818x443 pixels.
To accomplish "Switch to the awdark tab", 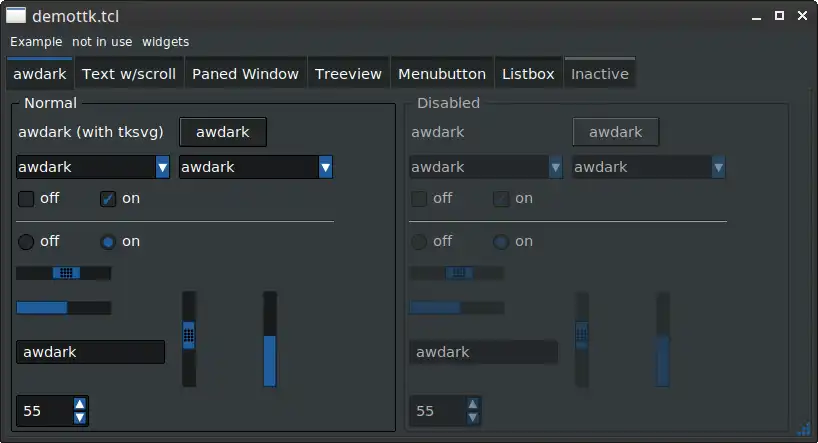I will 40,74.
